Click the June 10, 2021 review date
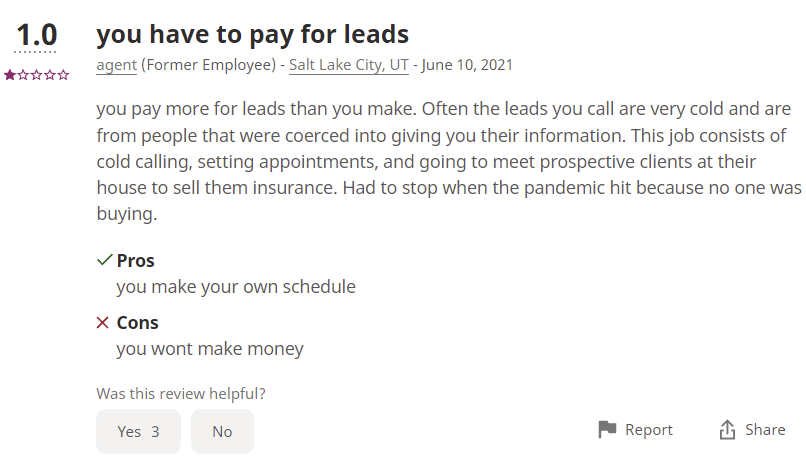 pos(467,65)
